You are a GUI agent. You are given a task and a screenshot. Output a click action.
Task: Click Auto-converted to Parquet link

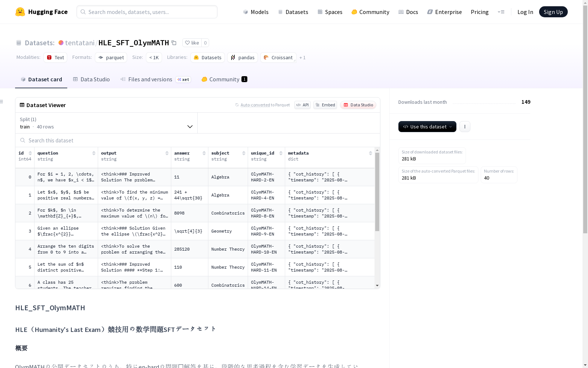pos(255,105)
